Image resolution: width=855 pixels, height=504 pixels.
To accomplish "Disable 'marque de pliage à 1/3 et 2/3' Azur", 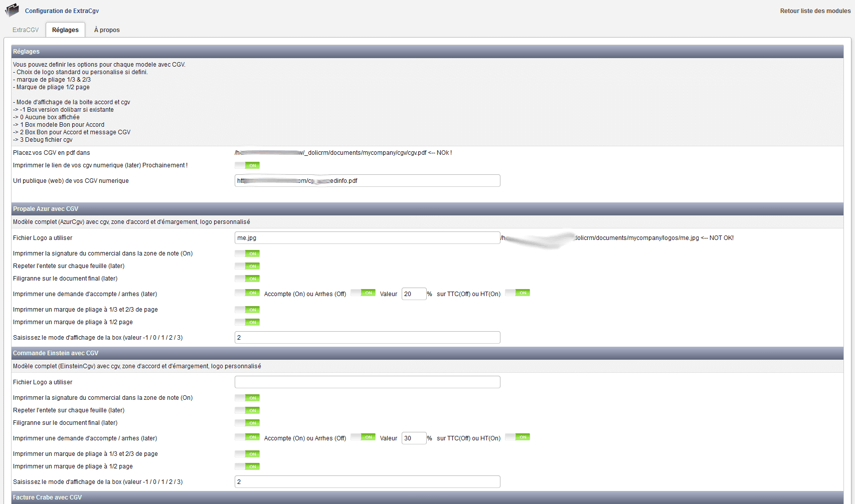I will point(247,310).
